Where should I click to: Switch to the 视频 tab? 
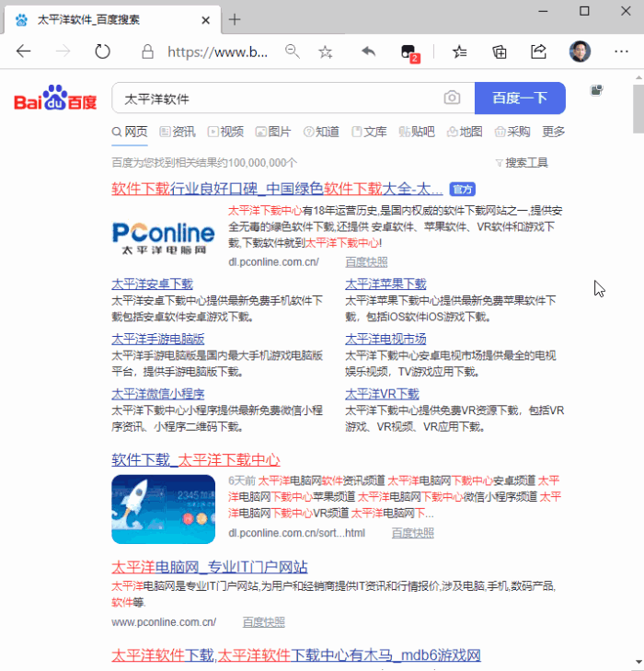point(225,132)
